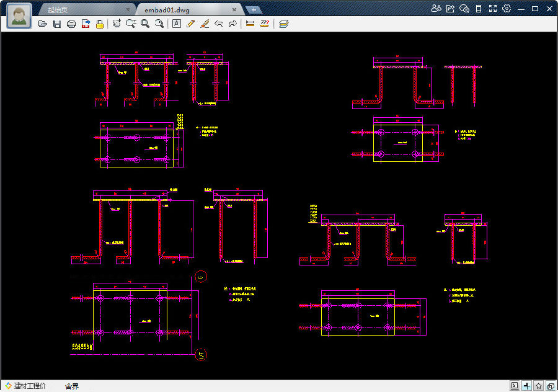
Task: Select the pencil drawing tool
Action: coord(190,24)
